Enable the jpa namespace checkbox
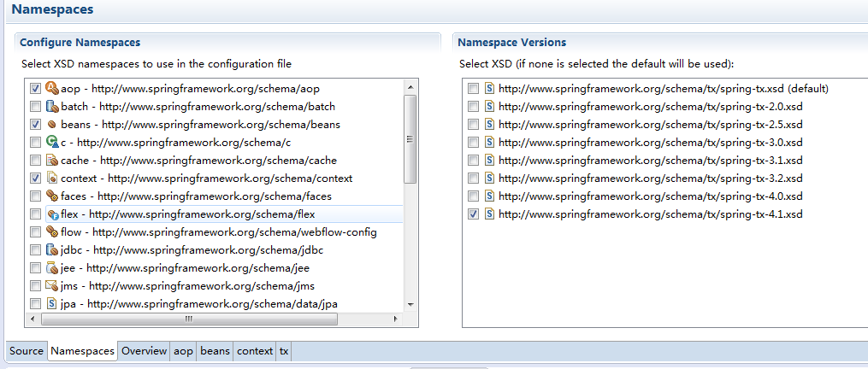 click(x=35, y=304)
